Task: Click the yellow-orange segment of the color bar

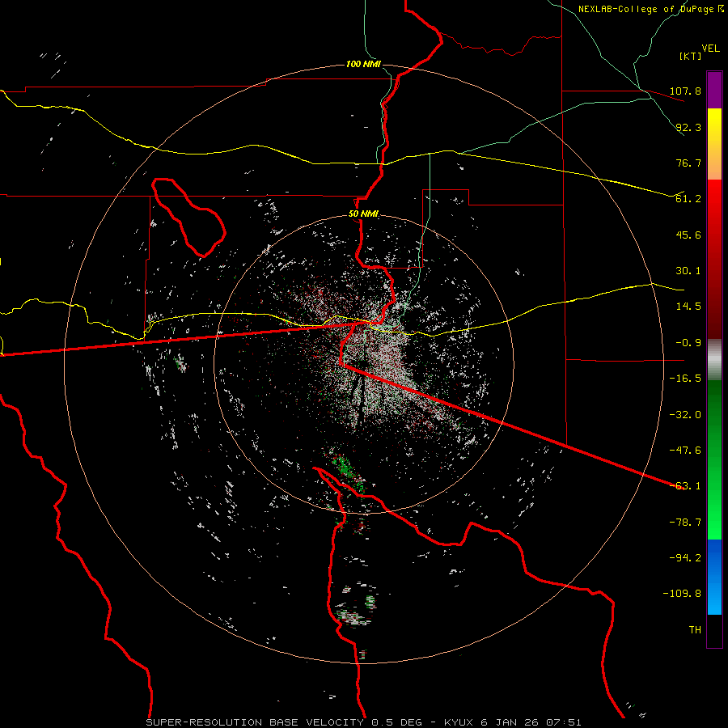Action: 714,144
